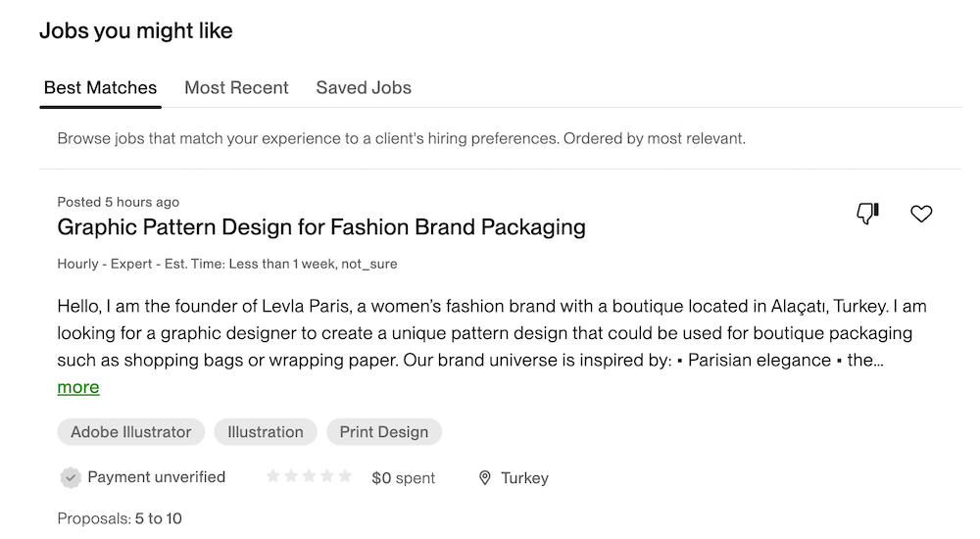
Task: Click the Illustration skill tag
Action: [266, 431]
